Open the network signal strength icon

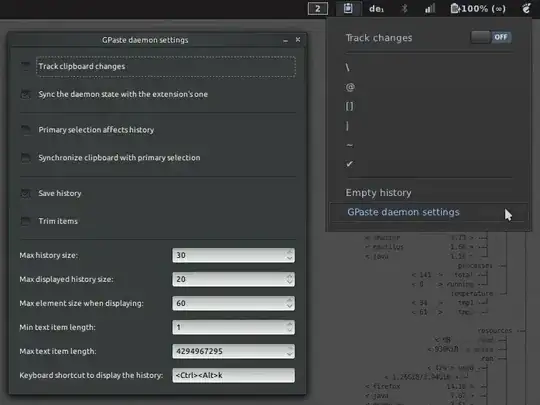point(430,9)
